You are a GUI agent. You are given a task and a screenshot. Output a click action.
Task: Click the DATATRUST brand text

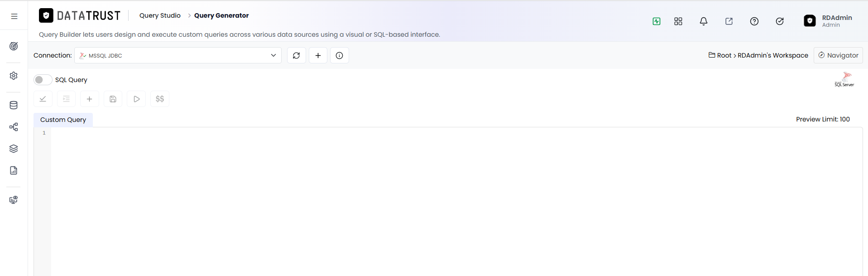pos(89,16)
